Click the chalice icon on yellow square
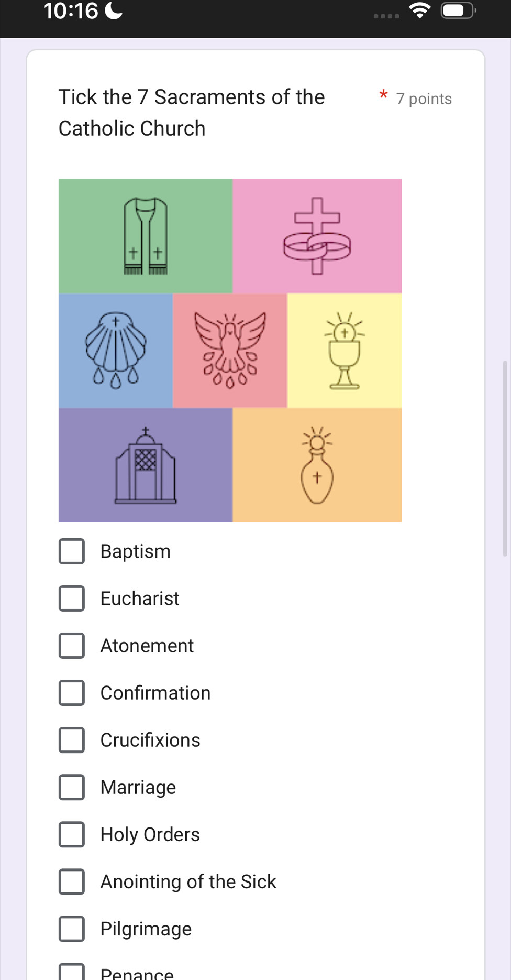Image resolution: width=511 pixels, height=980 pixels. (345, 350)
